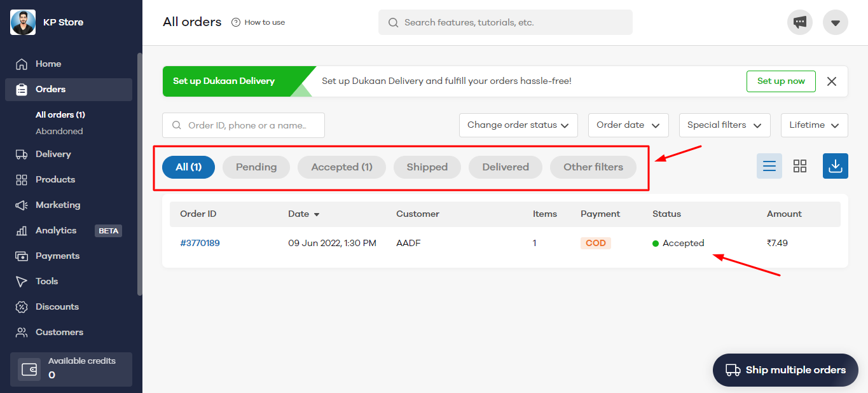The width and height of the screenshot is (868, 393).
Task: Click the KP Store profile avatar
Action: point(23,22)
